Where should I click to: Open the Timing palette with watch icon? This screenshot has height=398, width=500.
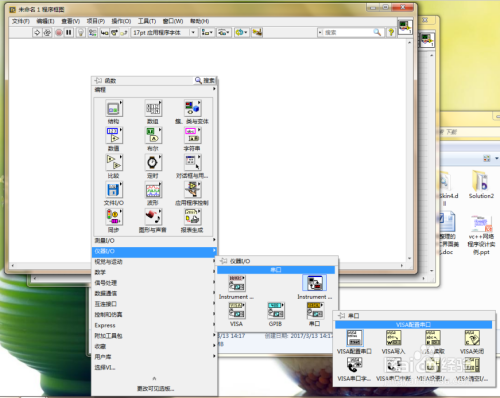pyautogui.click(x=153, y=163)
